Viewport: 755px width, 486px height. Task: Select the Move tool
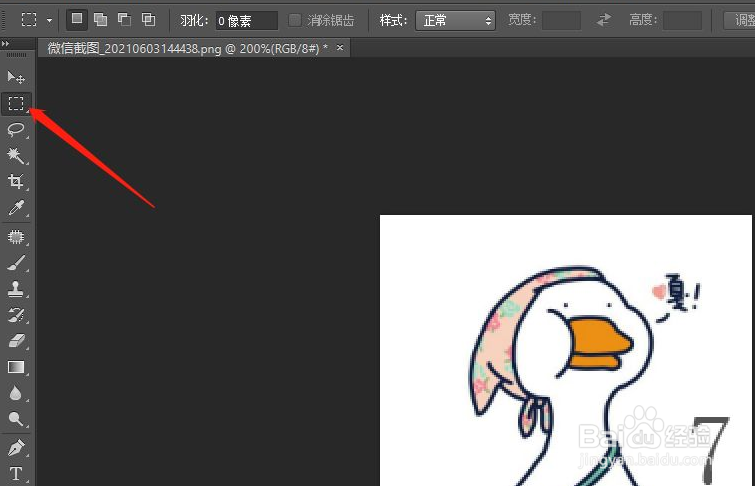16,77
